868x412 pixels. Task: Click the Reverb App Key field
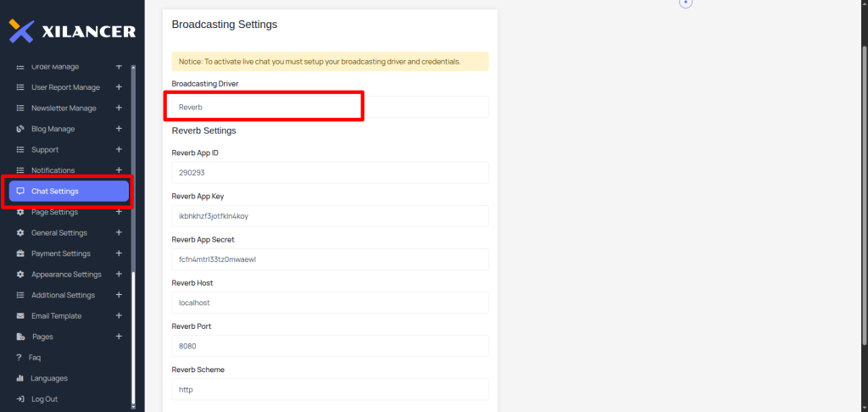(330, 216)
